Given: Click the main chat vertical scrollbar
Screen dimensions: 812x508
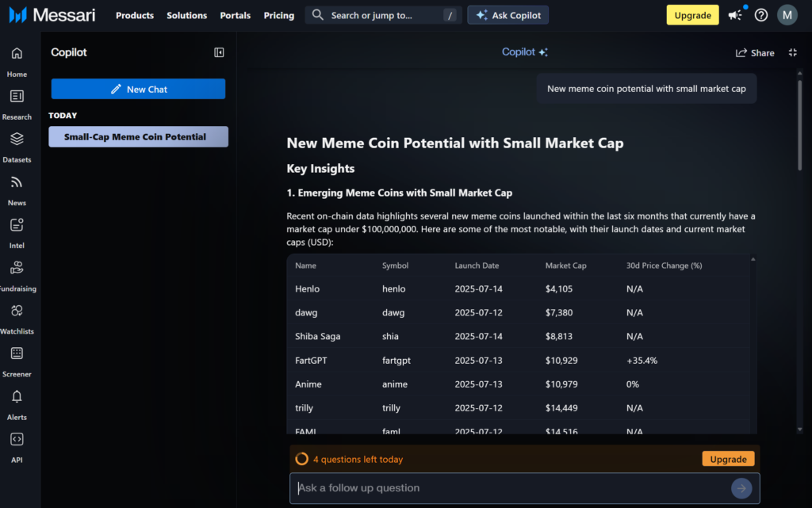Looking at the screenshot, I should [x=799, y=124].
